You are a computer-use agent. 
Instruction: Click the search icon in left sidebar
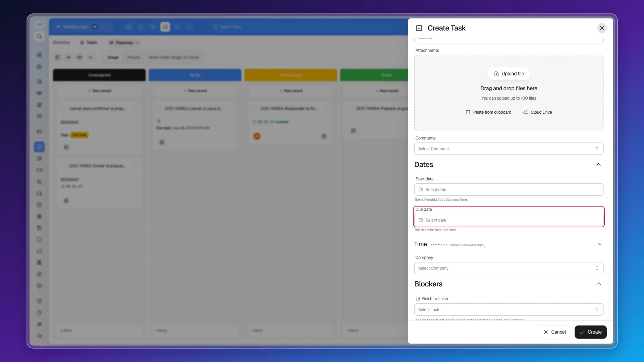[39, 36]
